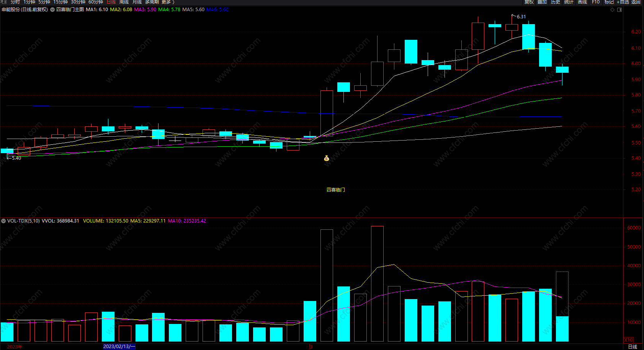Activate the 画线 drawing tools button

582,2
